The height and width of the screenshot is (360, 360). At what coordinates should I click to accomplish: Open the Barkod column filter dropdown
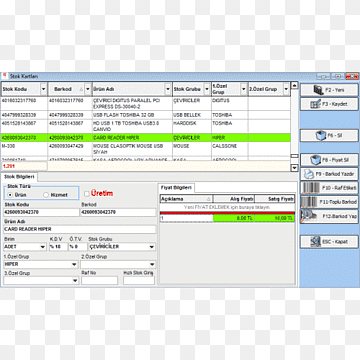(x=88, y=89)
